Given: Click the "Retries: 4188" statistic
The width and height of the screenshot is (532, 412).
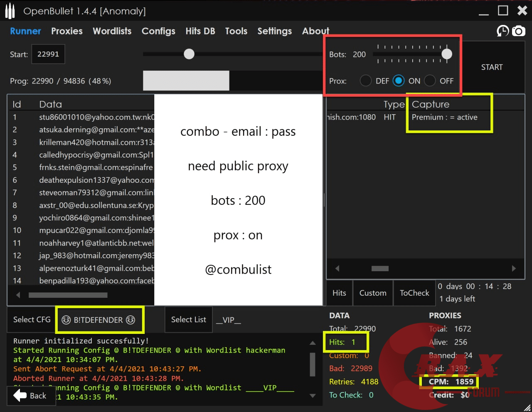Looking at the screenshot, I should 354,382.
